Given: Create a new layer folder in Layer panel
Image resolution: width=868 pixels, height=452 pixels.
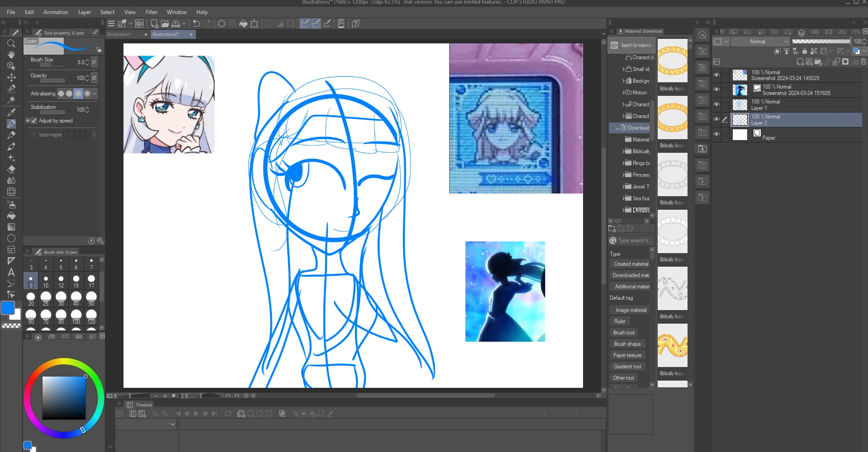Looking at the screenshot, I should pyautogui.click(x=819, y=62).
